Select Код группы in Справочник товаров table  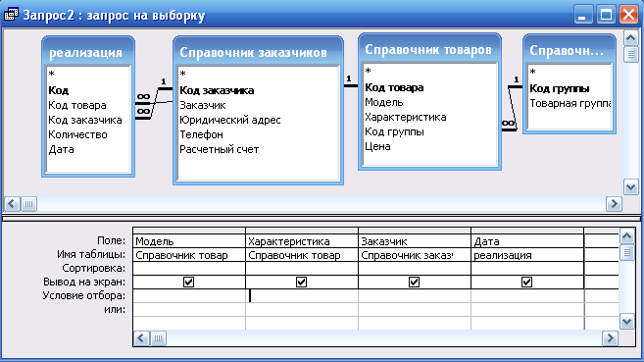coord(394,131)
